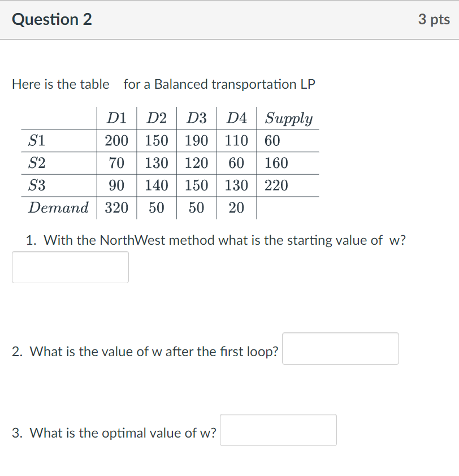Click the Balanced transportation LP description text
The width and height of the screenshot is (459, 476).
coord(164,84)
